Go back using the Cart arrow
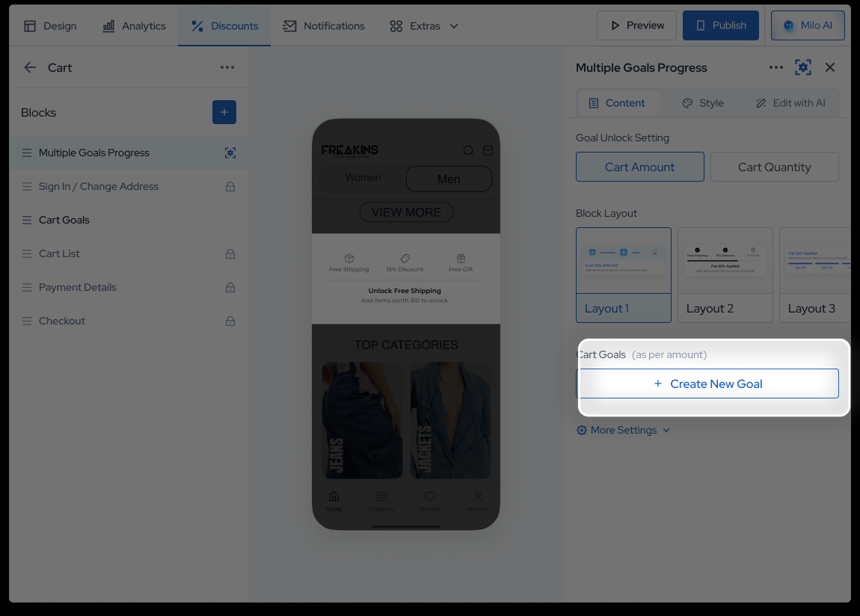The width and height of the screenshot is (860, 616). point(30,67)
